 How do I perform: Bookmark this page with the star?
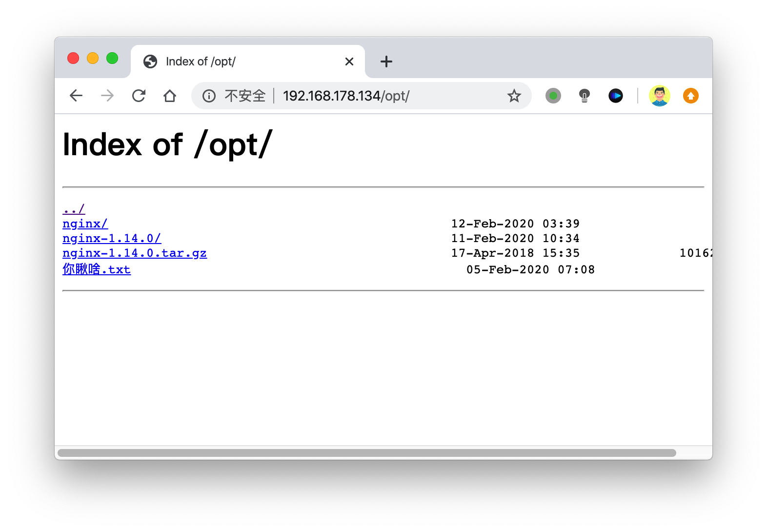514,96
